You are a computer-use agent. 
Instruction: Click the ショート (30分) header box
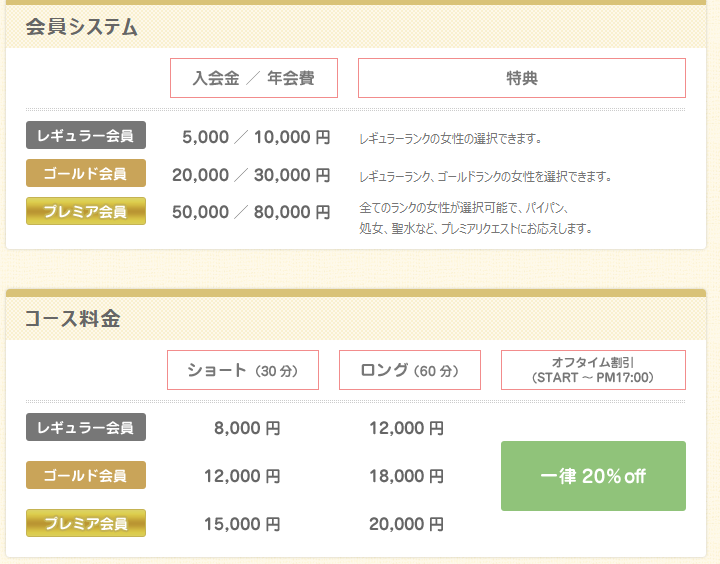[x=243, y=370]
